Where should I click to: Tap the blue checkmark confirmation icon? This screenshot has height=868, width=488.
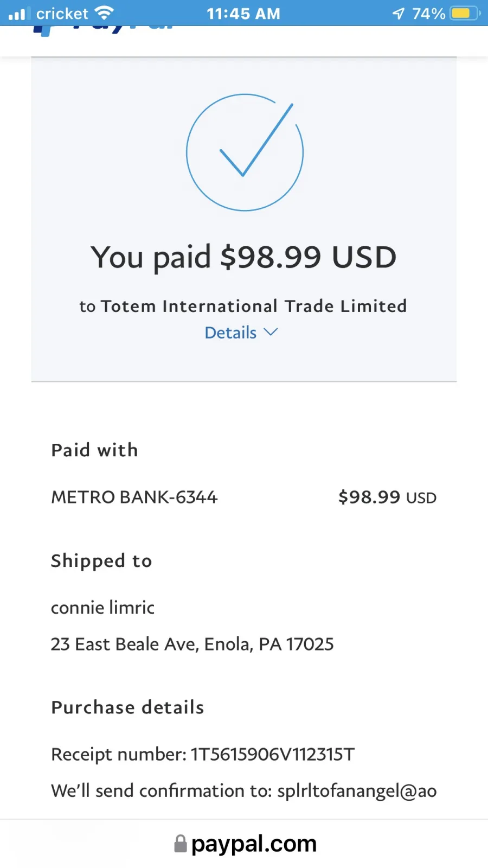pyautogui.click(x=245, y=152)
